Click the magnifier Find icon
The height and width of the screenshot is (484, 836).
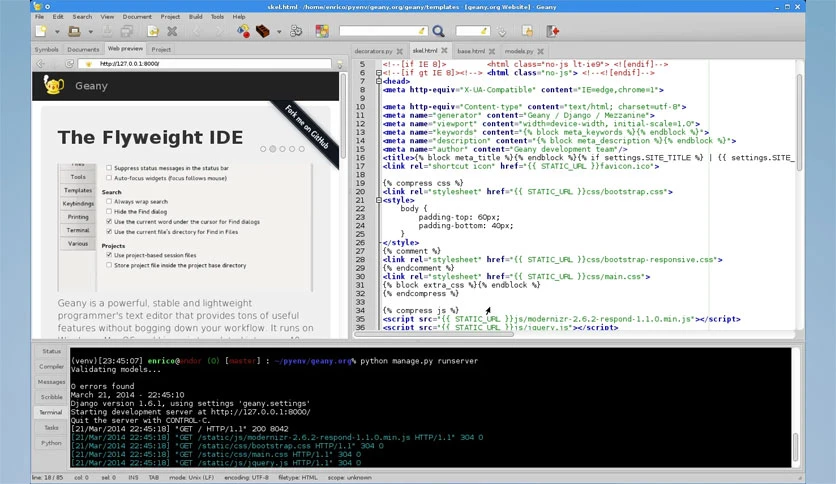coord(438,31)
